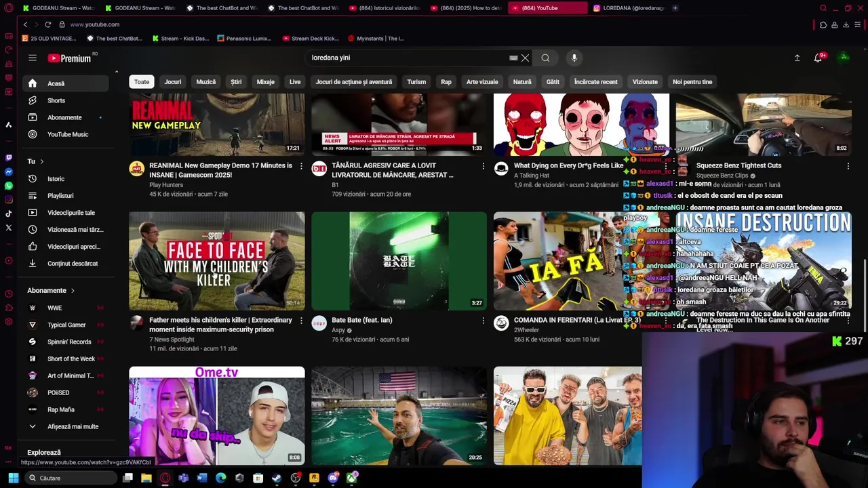The image size is (868, 488).
Task: Select the Muzică filter chip
Action: (x=206, y=82)
